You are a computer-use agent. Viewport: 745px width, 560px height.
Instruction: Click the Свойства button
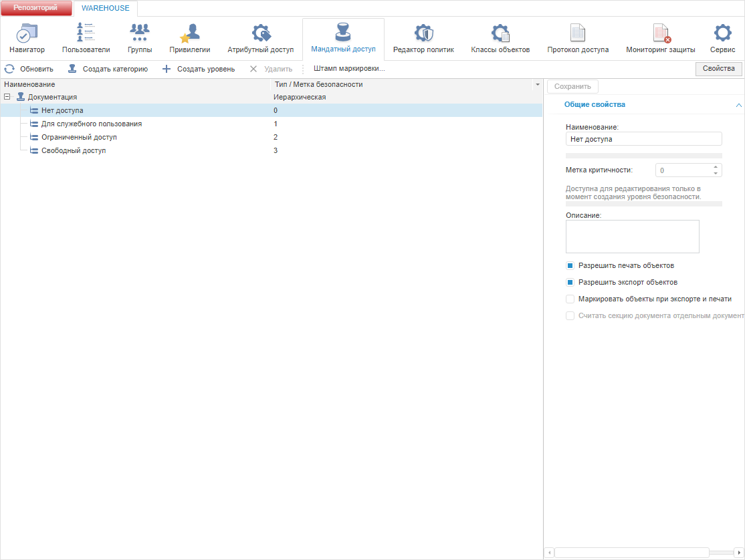click(x=718, y=69)
